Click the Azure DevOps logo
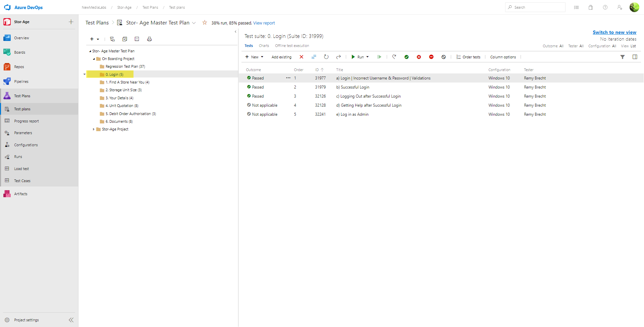Image resolution: width=644 pixels, height=327 pixels. pyautogui.click(x=7, y=7)
